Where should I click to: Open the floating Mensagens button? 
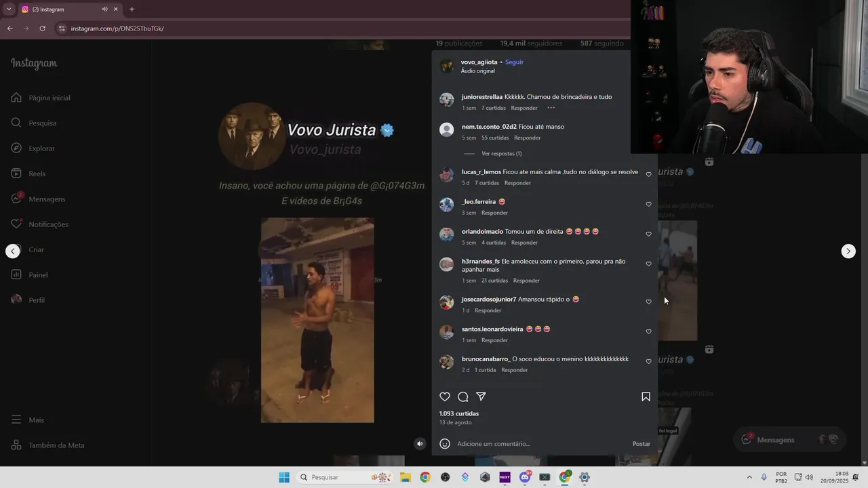(789, 439)
